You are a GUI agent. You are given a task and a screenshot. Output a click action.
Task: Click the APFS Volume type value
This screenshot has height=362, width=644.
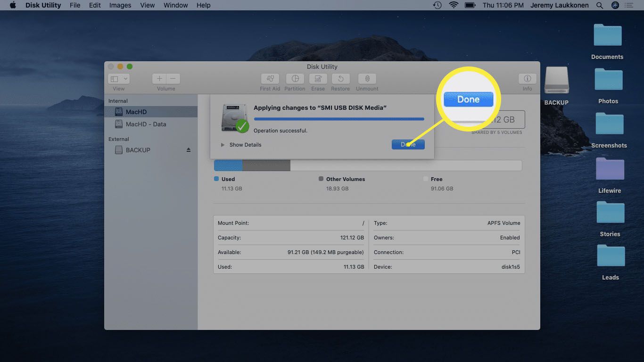[x=504, y=223]
